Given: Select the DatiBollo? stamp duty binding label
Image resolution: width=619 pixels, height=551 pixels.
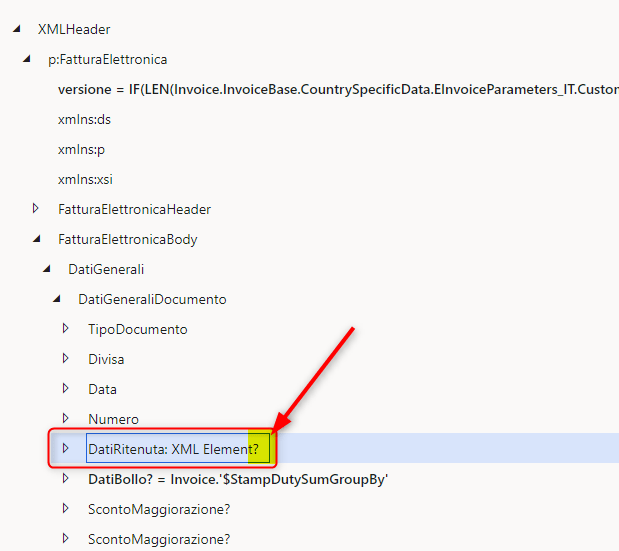Looking at the screenshot, I should click(x=237, y=480).
